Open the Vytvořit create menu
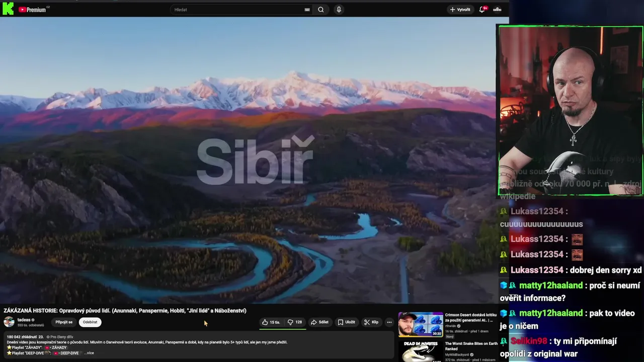 [460, 10]
